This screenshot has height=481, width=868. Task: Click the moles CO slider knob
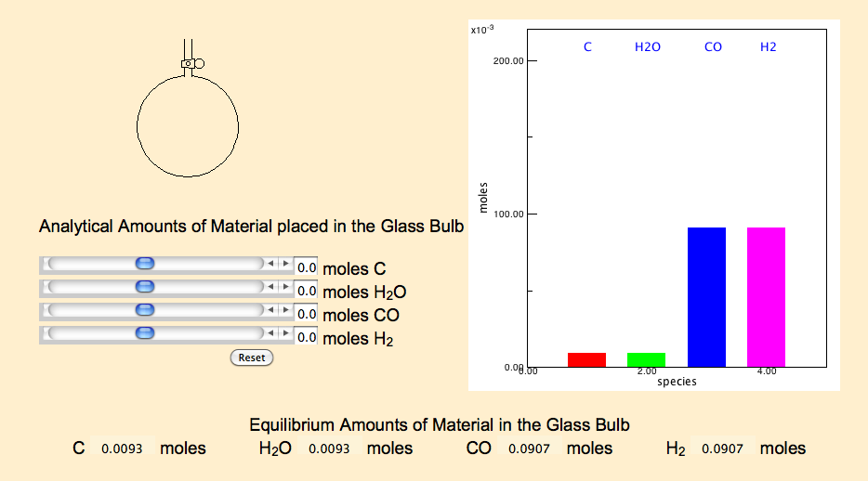144,310
